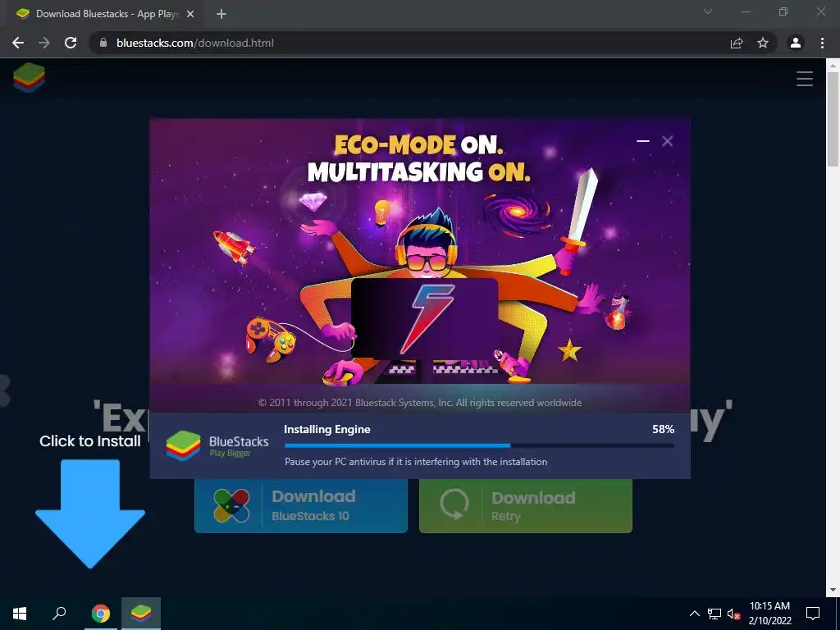Click the BlueStacks logo on the webpage header
Viewport: 840px width, 630px height.
pos(30,78)
